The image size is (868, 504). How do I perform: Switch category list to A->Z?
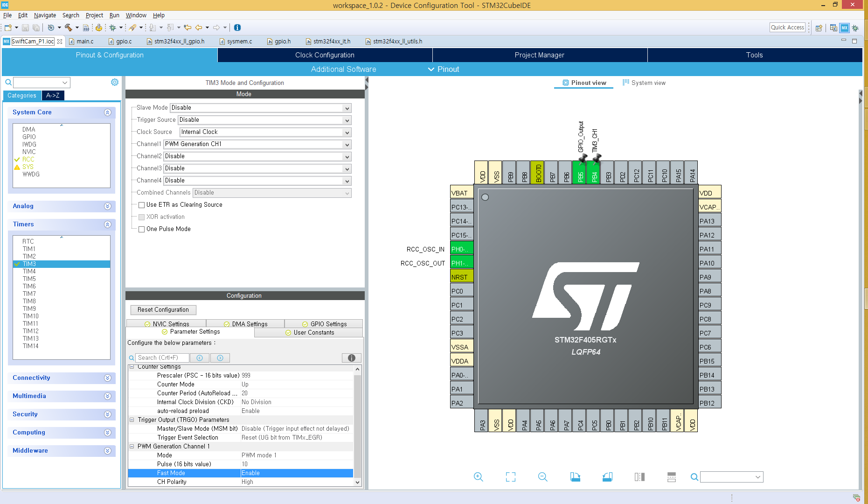pos(53,95)
